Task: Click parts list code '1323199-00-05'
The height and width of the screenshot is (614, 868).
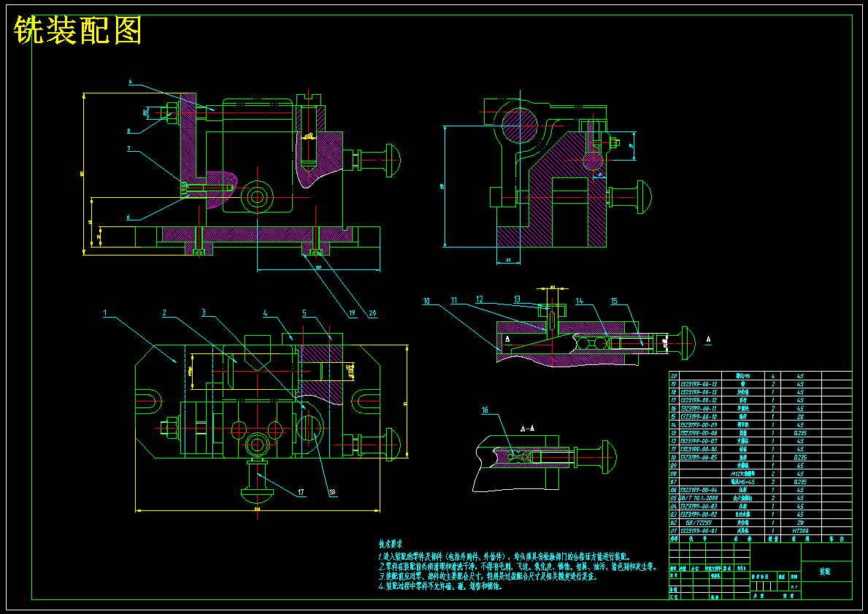Action: point(699,457)
